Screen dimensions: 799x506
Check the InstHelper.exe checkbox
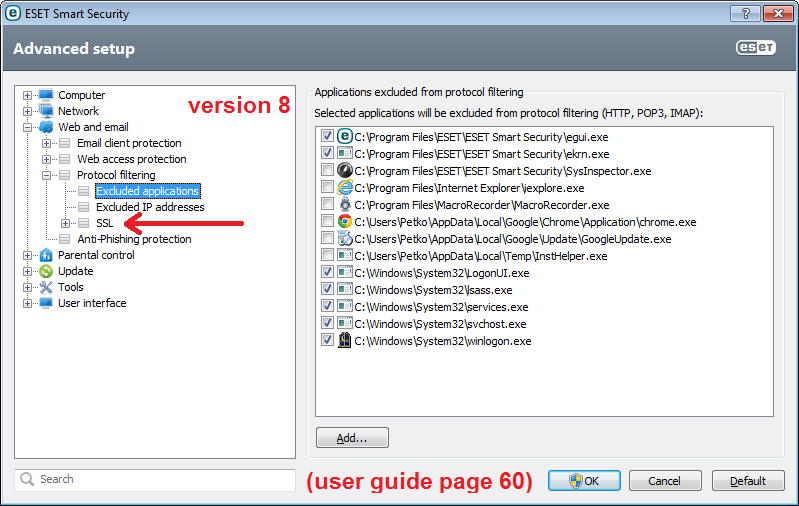pyautogui.click(x=327, y=255)
